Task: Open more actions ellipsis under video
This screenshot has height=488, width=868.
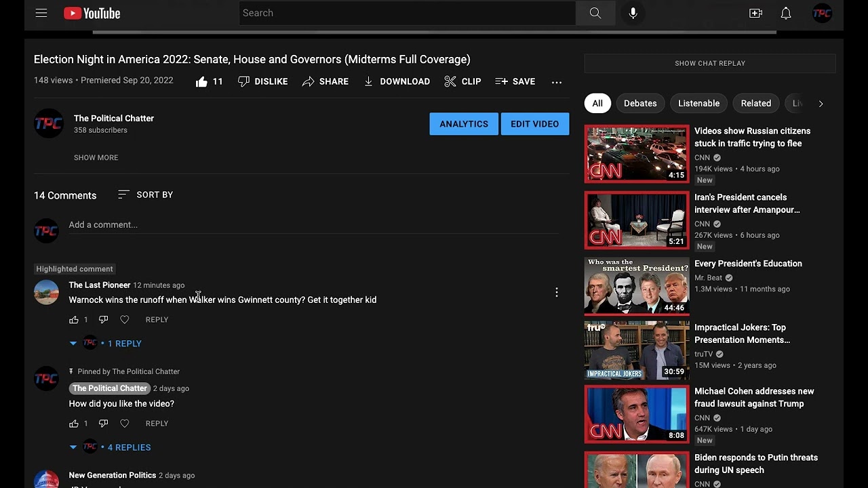Action: [x=557, y=81]
